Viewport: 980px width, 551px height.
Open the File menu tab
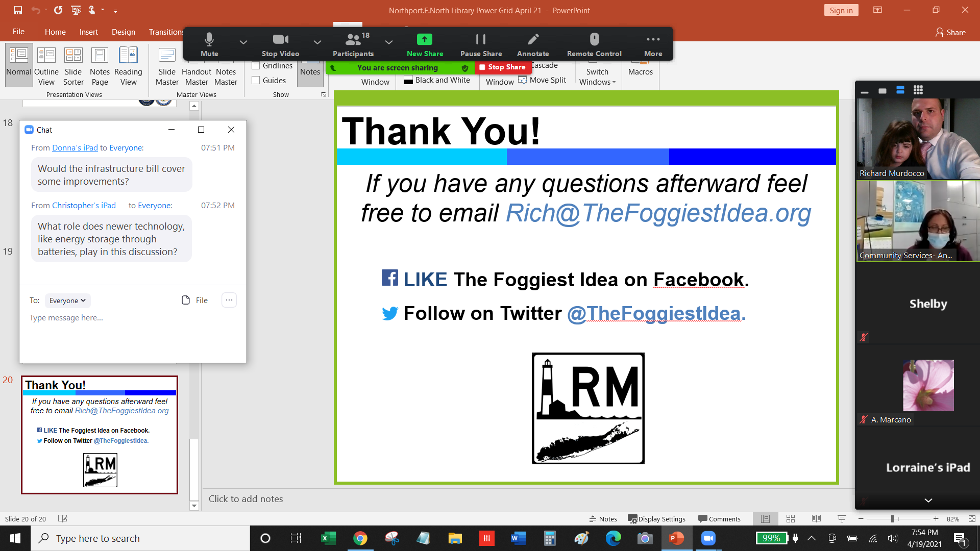[x=18, y=32]
